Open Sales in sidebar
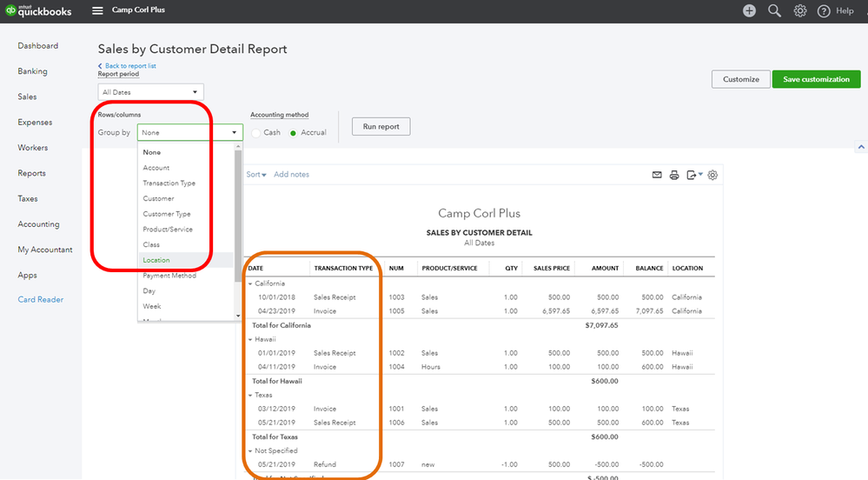Screen dimensions: 868x480 27,97
